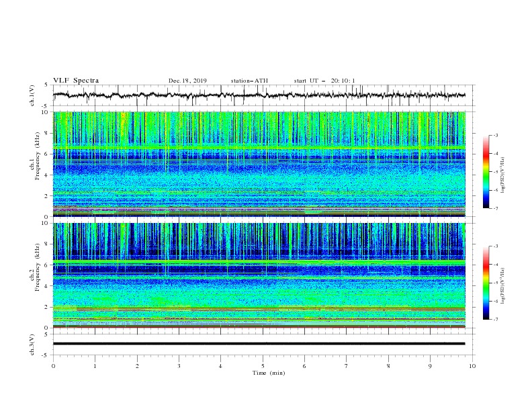This screenshot has width=532, height=411.
Task: Click the time axis tick label "8"
Action: coord(388,366)
